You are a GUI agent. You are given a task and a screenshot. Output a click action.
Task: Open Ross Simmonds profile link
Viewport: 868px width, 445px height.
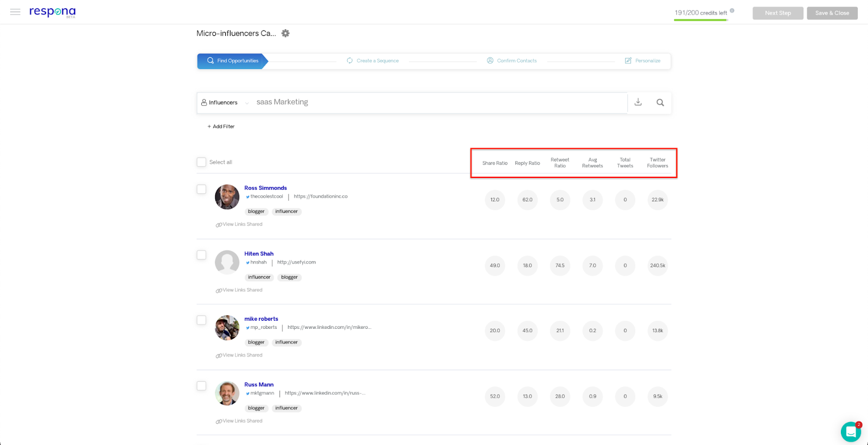coord(265,188)
